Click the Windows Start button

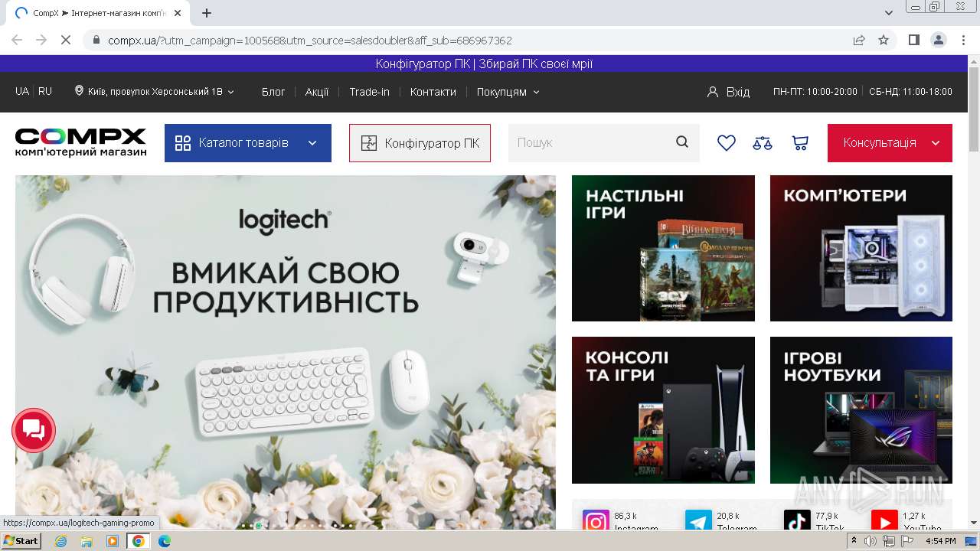(21, 541)
